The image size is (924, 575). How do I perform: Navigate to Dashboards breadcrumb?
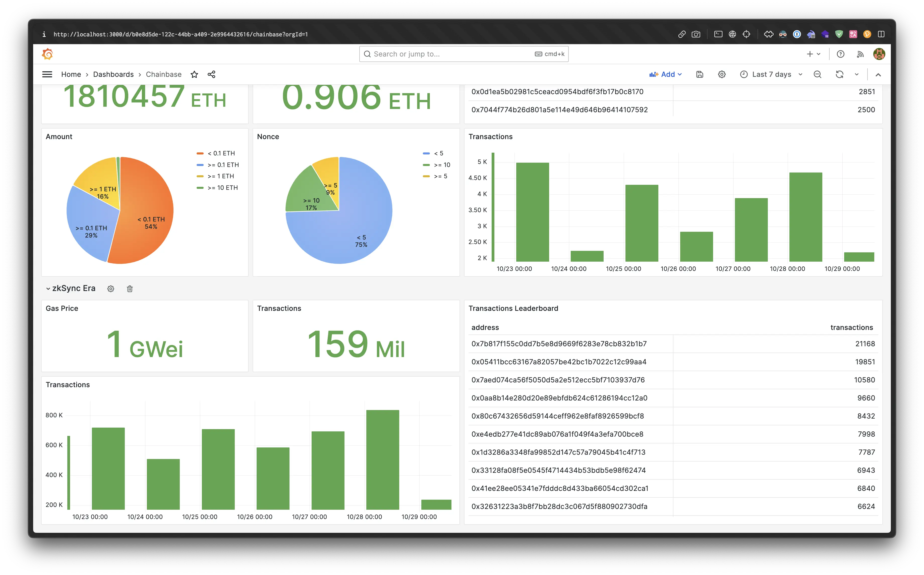pyautogui.click(x=113, y=75)
